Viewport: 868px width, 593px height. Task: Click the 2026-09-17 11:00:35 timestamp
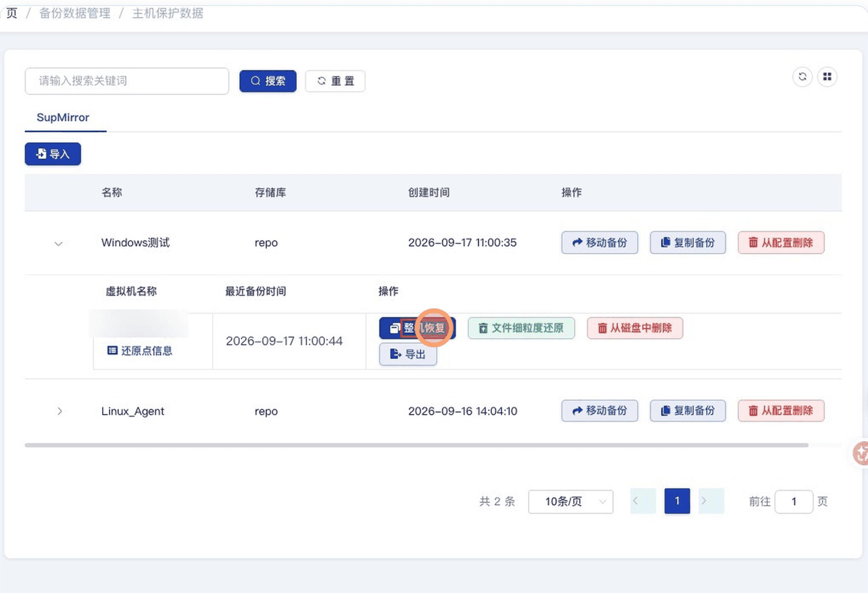pyautogui.click(x=462, y=243)
